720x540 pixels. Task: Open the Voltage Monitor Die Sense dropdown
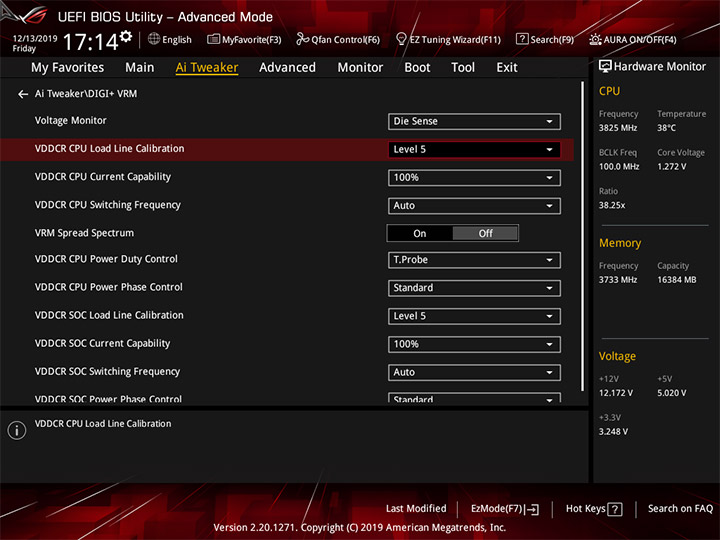pos(474,121)
